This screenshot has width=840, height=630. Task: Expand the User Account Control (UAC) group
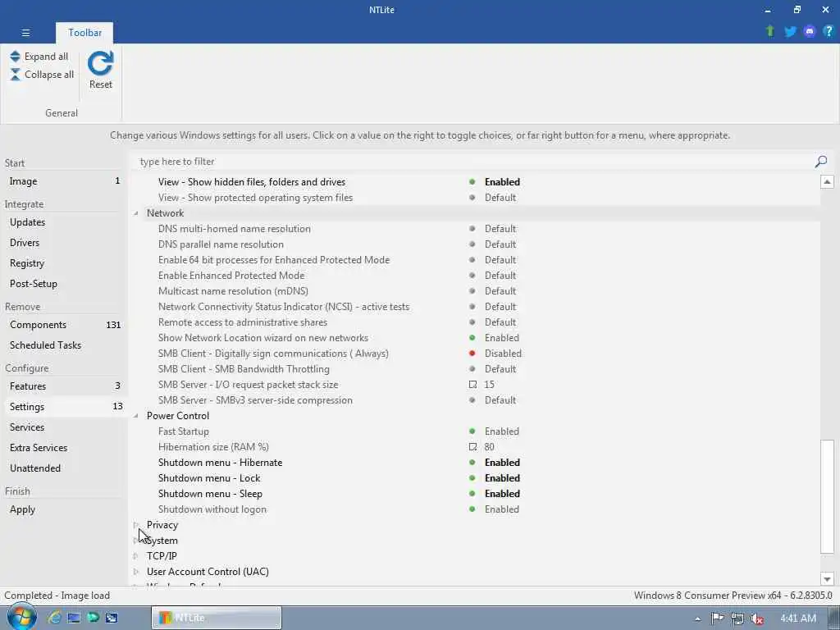pyautogui.click(x=136, y=572)
